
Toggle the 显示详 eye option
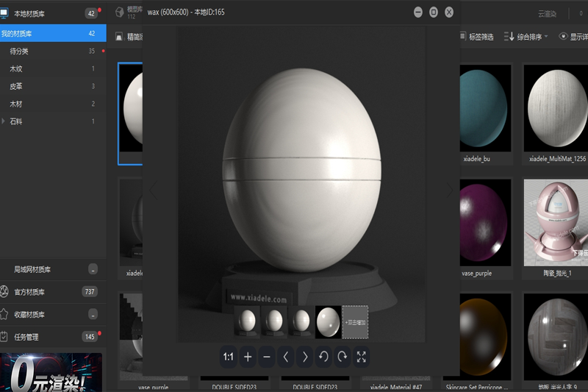[573, 36]
